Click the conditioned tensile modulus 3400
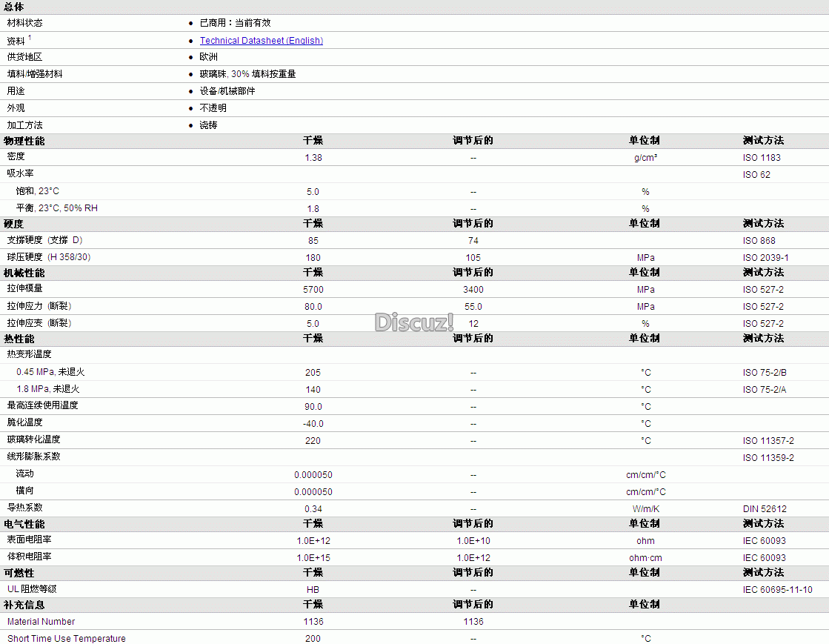This screenshot has height=644, width=829. 473,290
